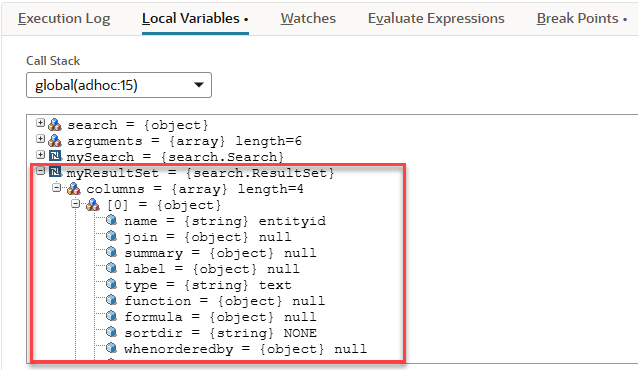Select row 'arguments = {array} length=6'
The height and width of the screenshot is (370, 638).
pyautogui.click(x=184, y=141)
